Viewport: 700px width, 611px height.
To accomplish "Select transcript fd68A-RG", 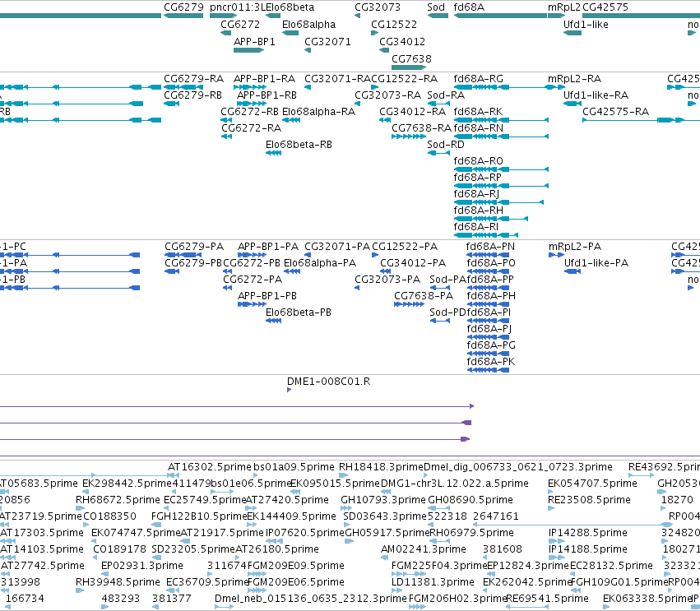I will 479,79.
